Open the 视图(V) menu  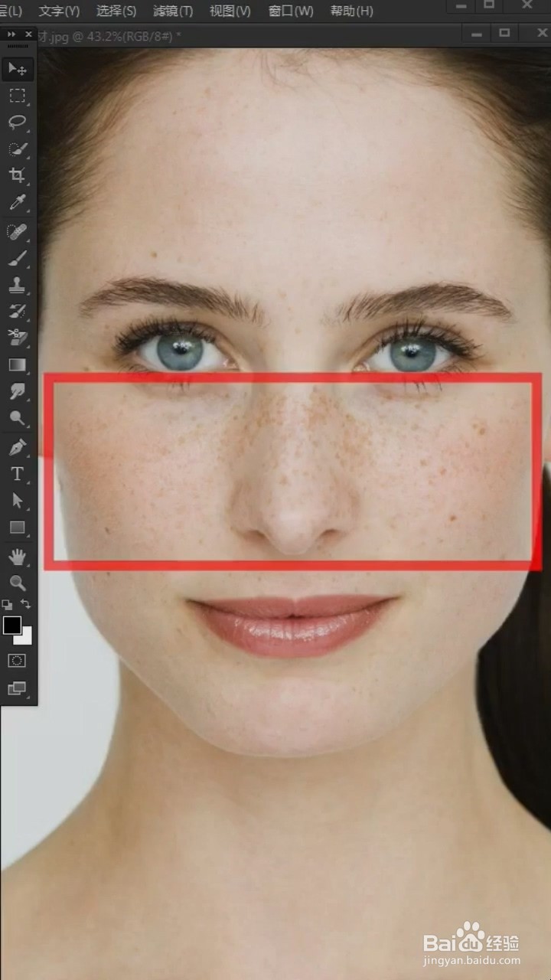pos(230,11)
